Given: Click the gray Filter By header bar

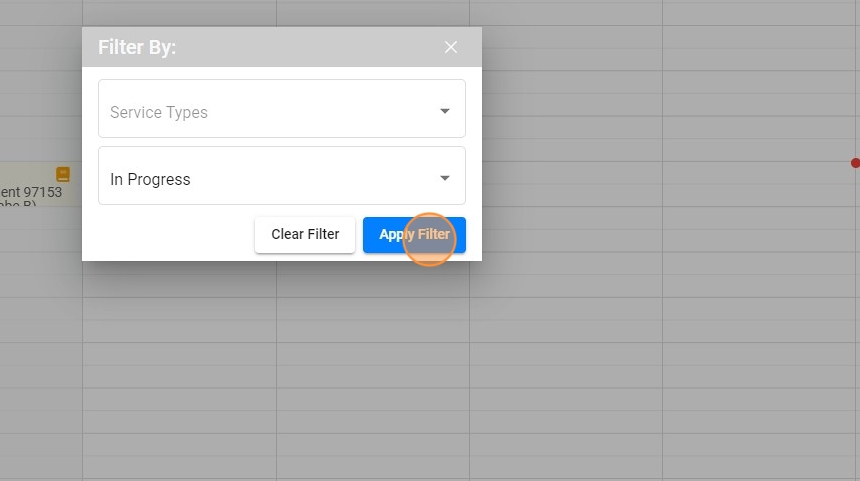Looking at the screenshot, I should (300, 47).
